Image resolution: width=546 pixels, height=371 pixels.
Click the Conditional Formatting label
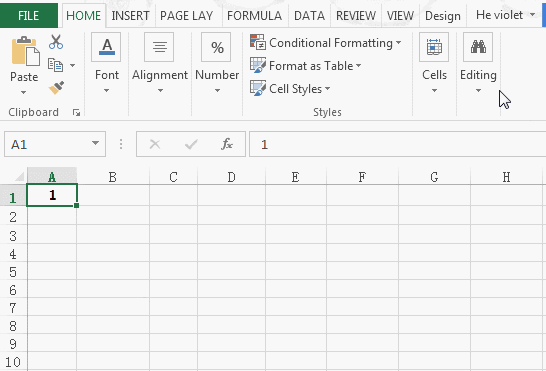point(331,43)
